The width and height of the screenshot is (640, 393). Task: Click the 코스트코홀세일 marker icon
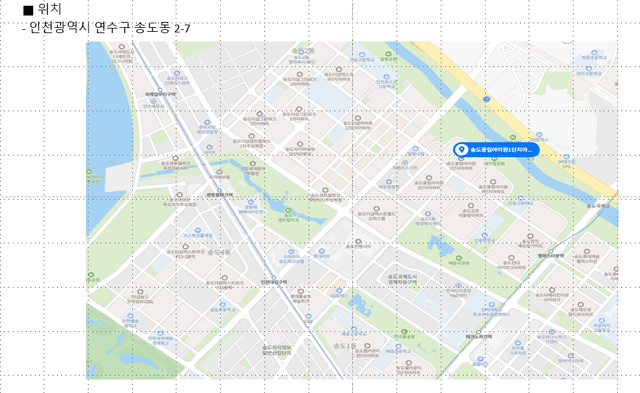pyautogui.click(x=198, y=231)
